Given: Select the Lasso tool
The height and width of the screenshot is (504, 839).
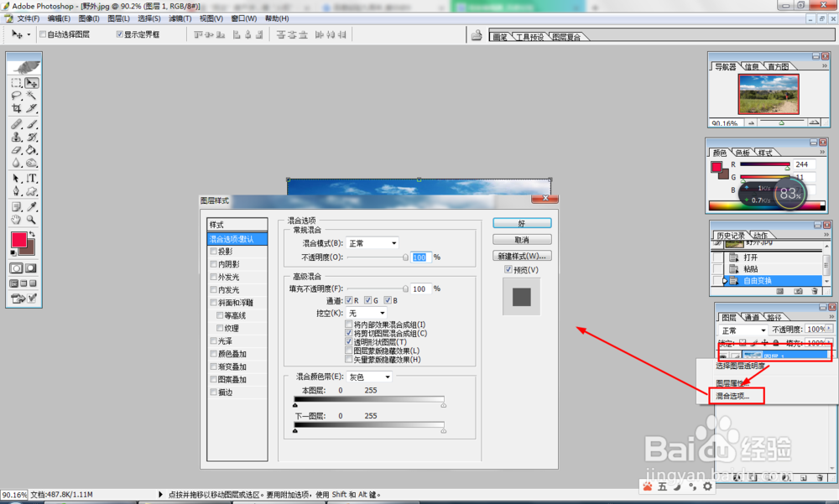Looking at the screenshot, I should tap(17, 96).
